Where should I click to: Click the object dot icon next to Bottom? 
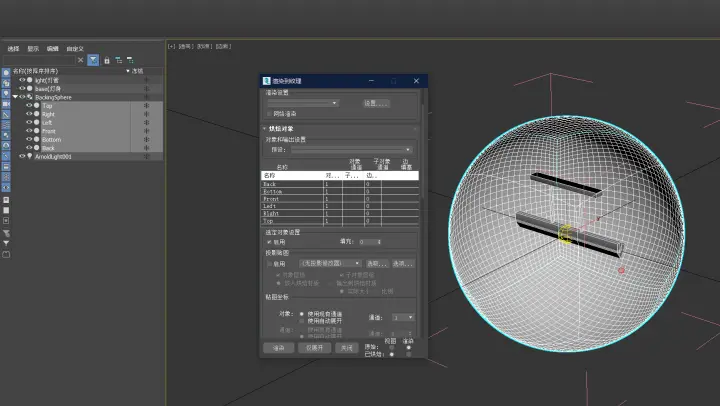click(x=37, y=140)
